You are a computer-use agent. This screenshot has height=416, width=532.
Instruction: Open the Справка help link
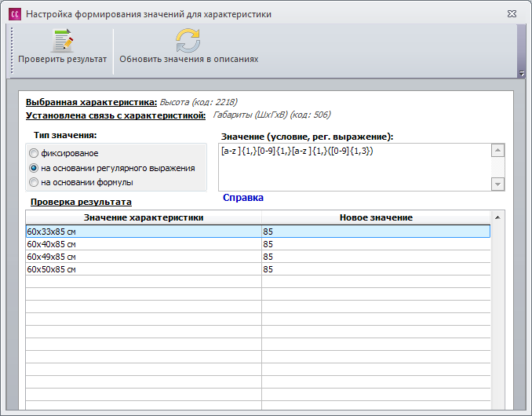(x=243, y=198)
